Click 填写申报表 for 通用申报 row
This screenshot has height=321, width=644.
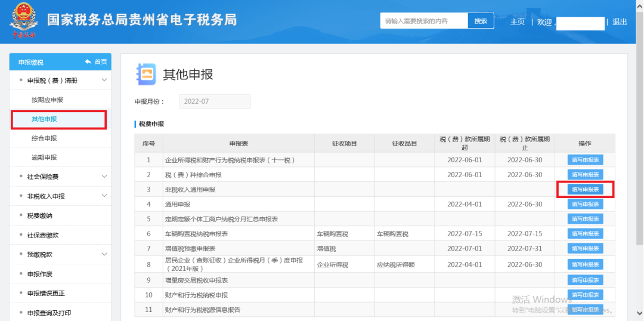(586, 204)
